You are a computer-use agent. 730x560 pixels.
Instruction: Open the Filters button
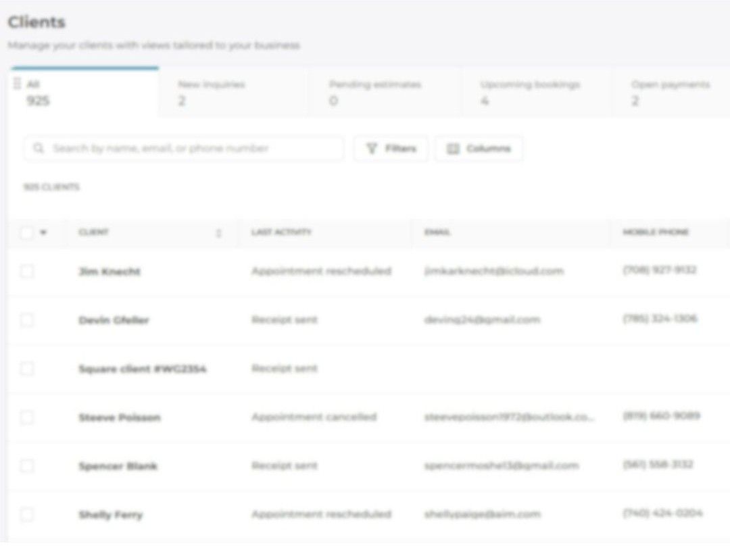(x=391, y=149)
